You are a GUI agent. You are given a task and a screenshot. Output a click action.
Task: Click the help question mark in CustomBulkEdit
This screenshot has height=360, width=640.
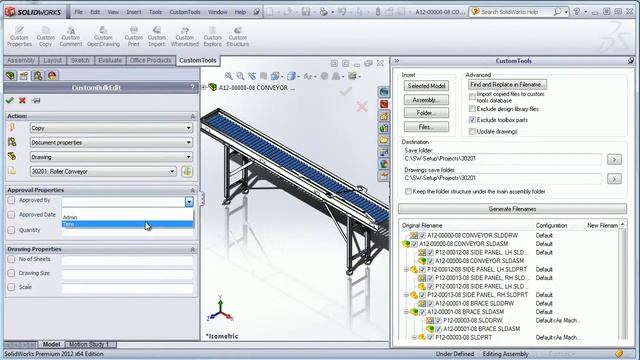192,87
